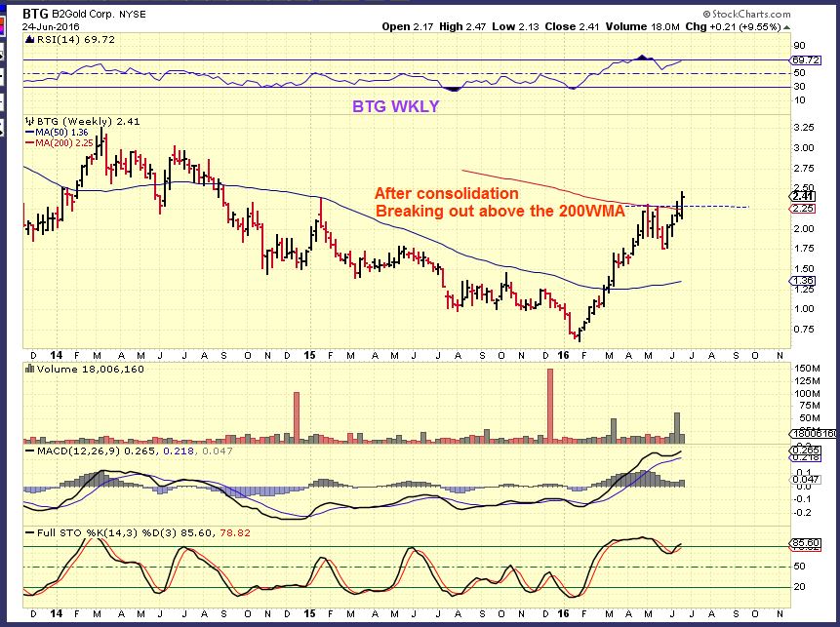Click the High 2.47 quote value
840x627 pixels.
click(x=462, y=26)
